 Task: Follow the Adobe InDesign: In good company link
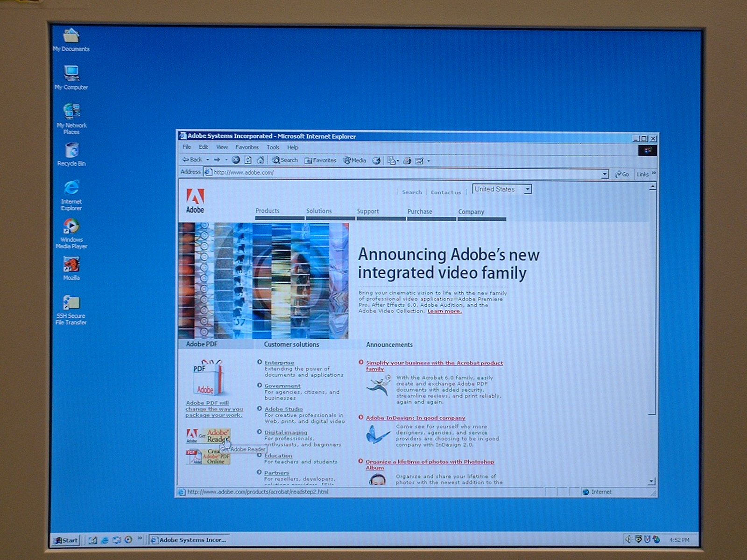click(416, 418)
